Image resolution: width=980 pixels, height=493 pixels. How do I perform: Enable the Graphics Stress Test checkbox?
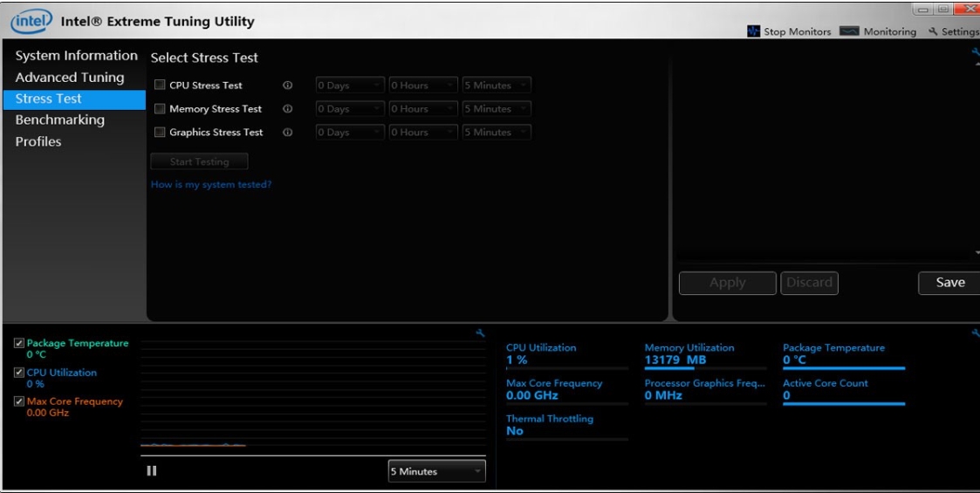(160, 133)
